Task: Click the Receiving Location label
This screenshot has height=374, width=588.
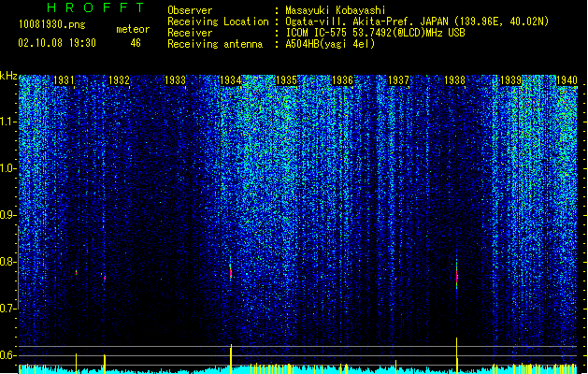Action: click(x=218, y=22)
